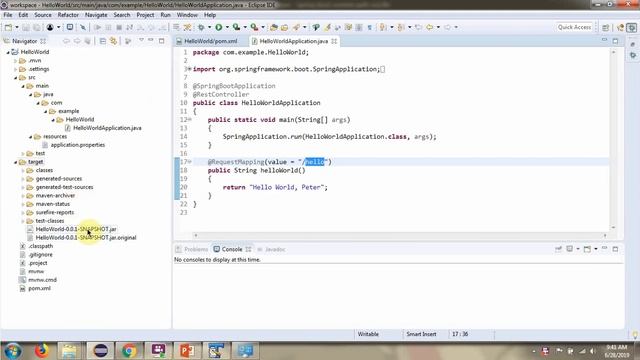
Task: Collapse the main method fold on line 12
Action: 189,120
